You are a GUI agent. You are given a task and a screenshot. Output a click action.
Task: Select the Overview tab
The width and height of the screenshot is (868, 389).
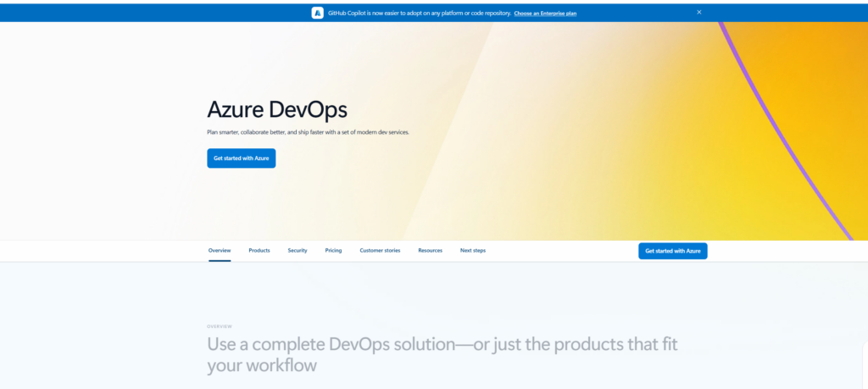click(x=220, y=251)
